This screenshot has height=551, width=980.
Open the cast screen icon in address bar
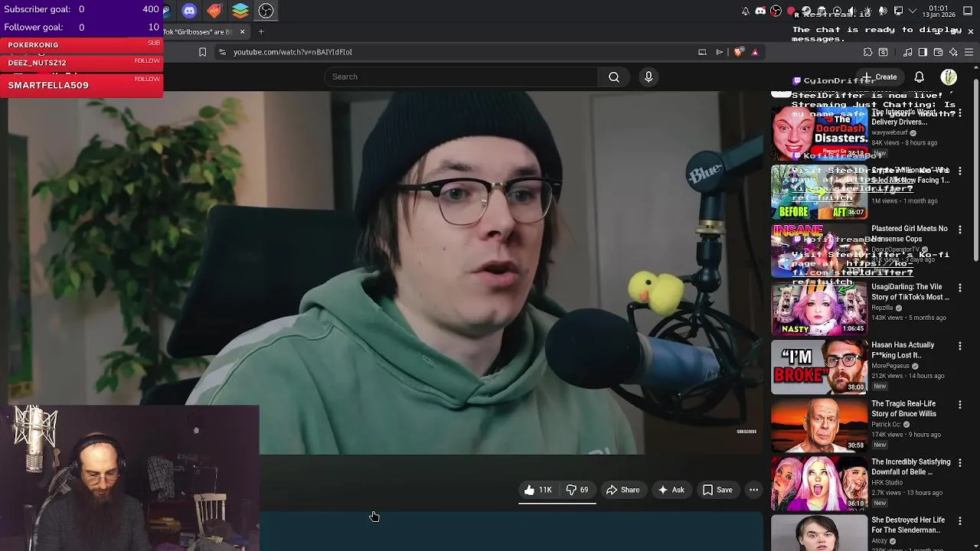(702, 52)
